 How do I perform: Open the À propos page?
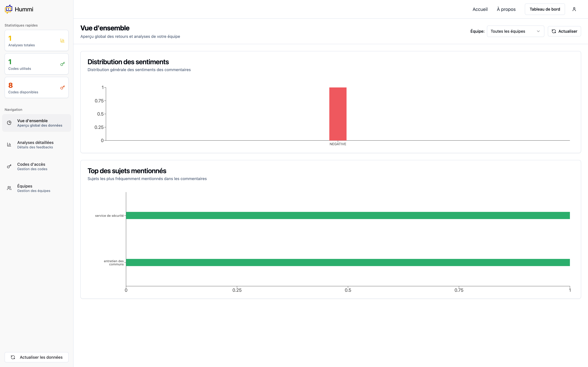506,9
